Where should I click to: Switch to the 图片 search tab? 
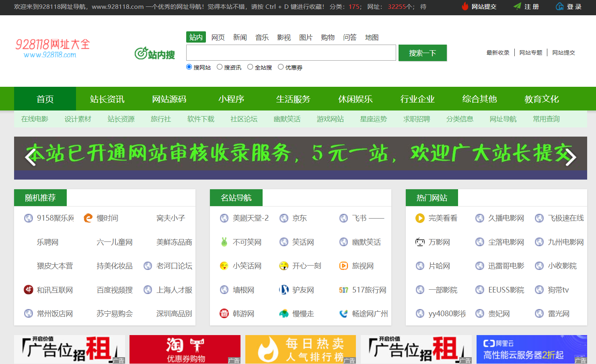pyautogui.click(x=306, y=37)
